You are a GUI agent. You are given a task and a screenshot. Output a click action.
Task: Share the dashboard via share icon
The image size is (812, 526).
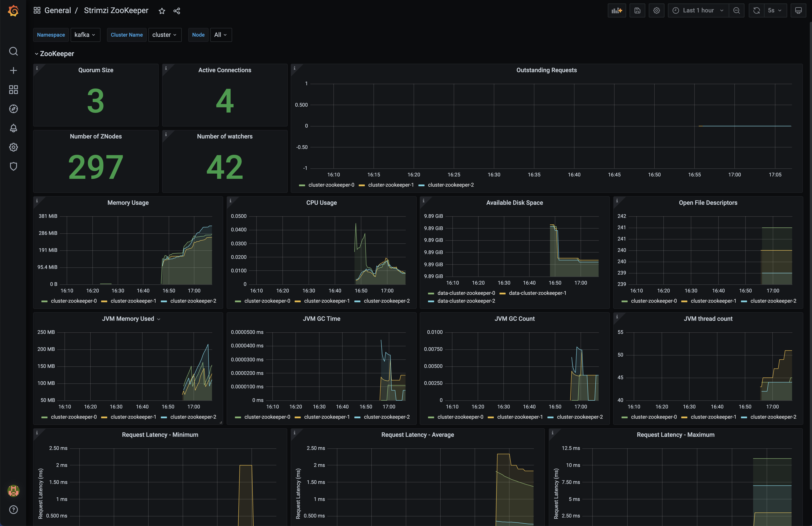177,11
